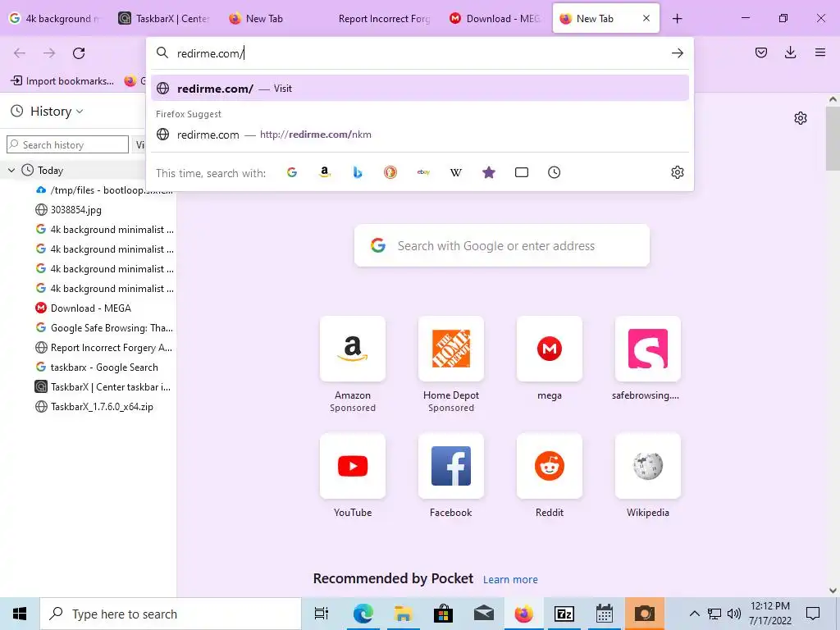
Task: Reload the page with the refresh icon
Action: coord(79,53)
